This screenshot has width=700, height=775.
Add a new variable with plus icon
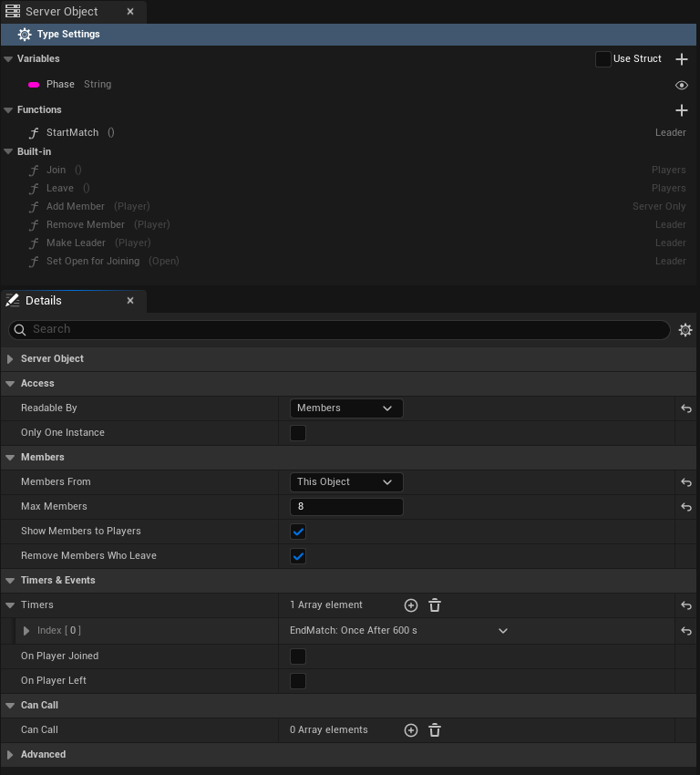pos(681,59)
